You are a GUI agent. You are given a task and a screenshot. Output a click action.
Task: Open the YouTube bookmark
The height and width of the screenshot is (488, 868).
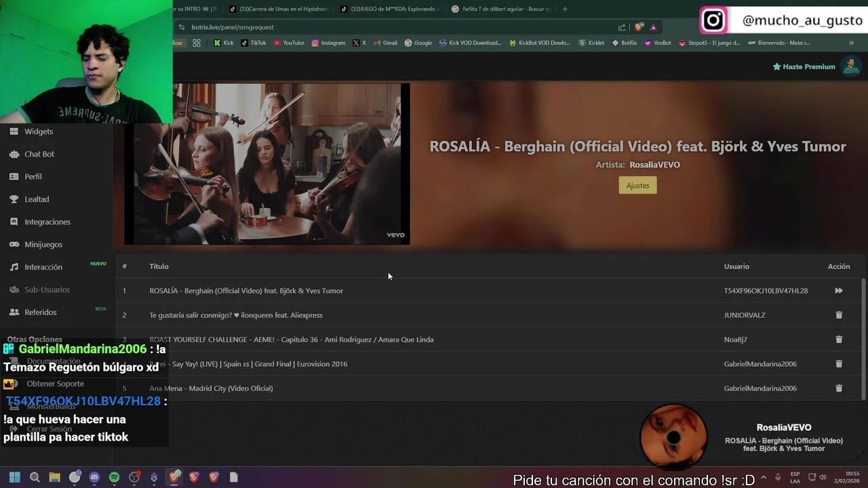coord(289,43)
